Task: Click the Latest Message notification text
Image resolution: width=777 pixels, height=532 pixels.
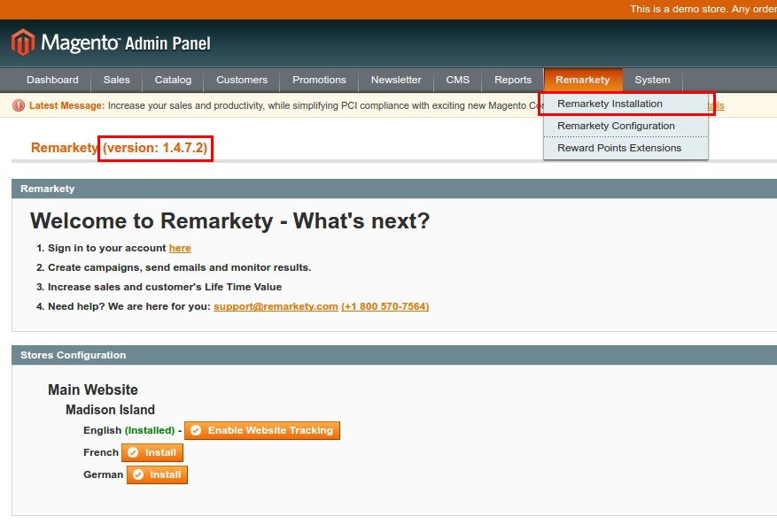Action: click(286, 105)
